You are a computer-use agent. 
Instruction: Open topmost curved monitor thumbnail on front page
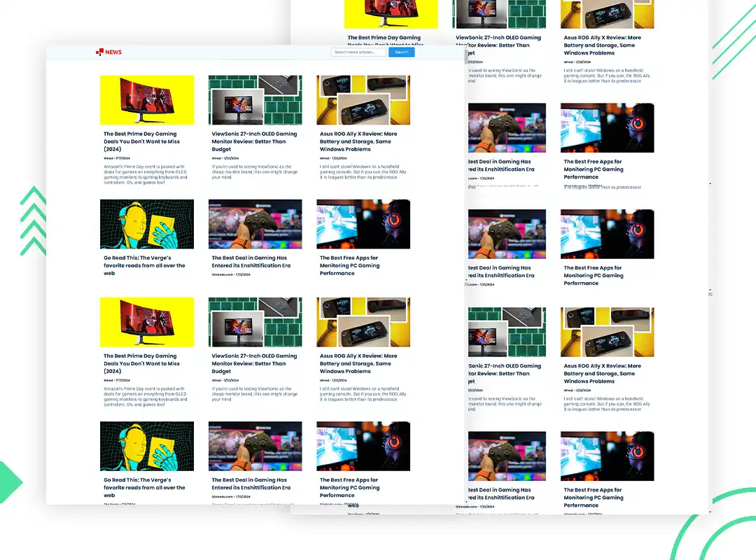147,100
